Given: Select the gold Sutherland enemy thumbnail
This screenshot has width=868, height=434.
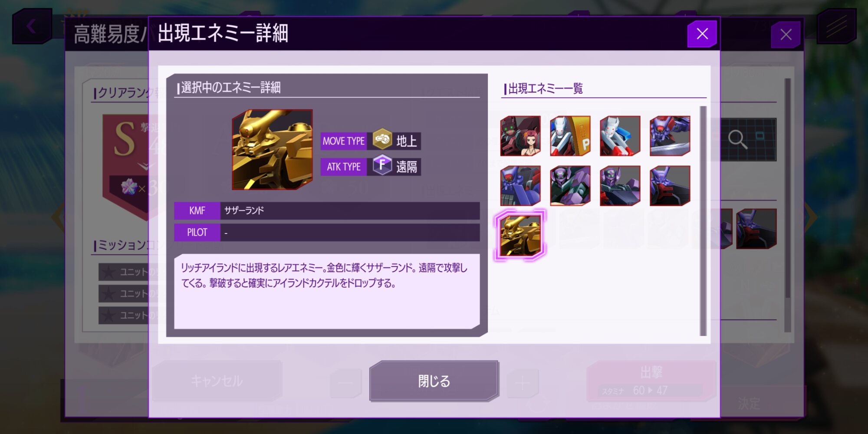Looking at the screenshot, I should click(x=520, y=235).
